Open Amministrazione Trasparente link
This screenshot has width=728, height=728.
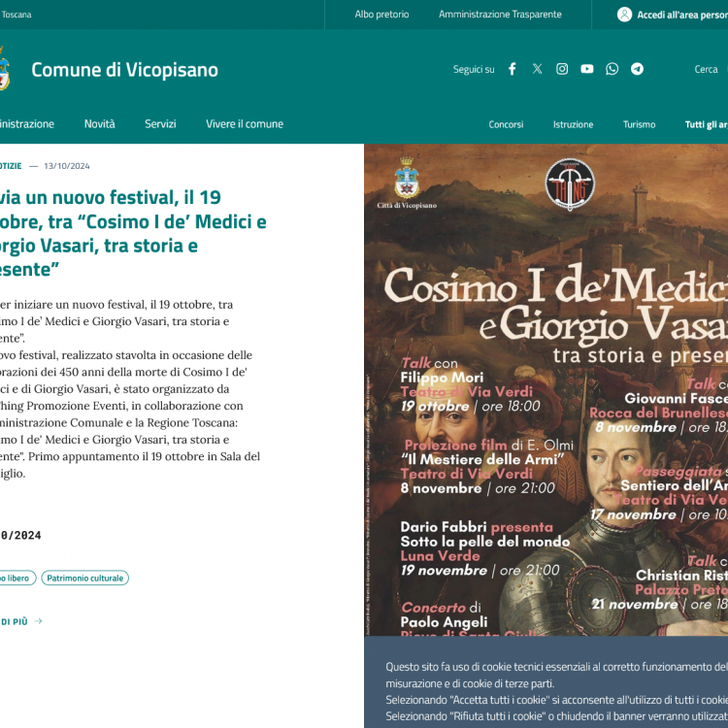click(500, 15)
